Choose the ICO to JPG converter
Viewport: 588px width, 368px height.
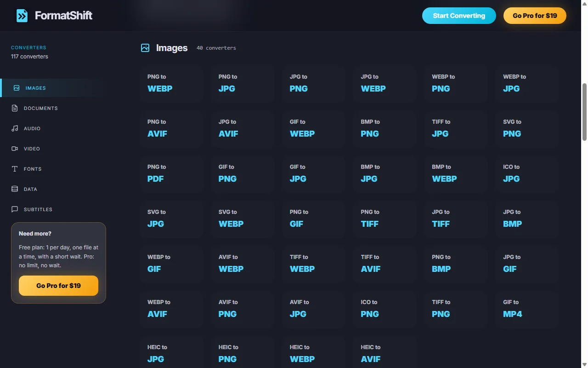(x=527, y=173)
